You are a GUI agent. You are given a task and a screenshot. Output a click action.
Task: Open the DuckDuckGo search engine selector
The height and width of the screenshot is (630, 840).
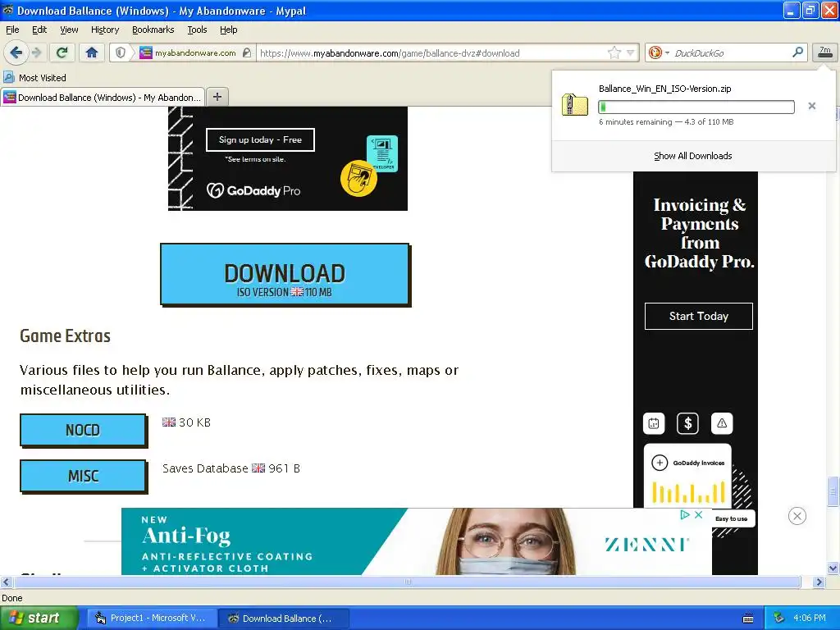pyautogui.click(x=659, y=52)
